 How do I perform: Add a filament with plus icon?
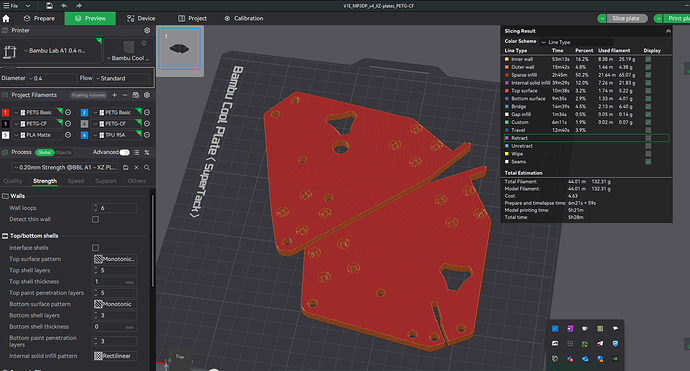point(114,95)
